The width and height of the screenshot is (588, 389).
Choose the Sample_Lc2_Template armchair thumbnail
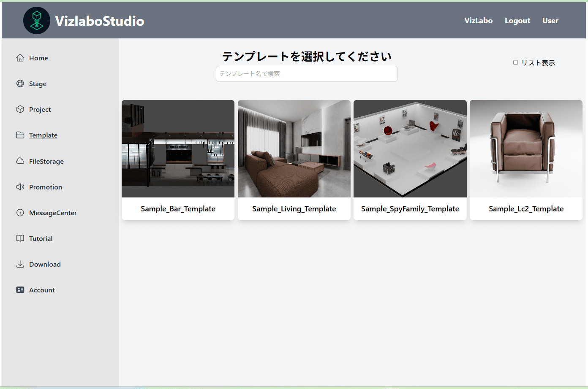(526, 149)
